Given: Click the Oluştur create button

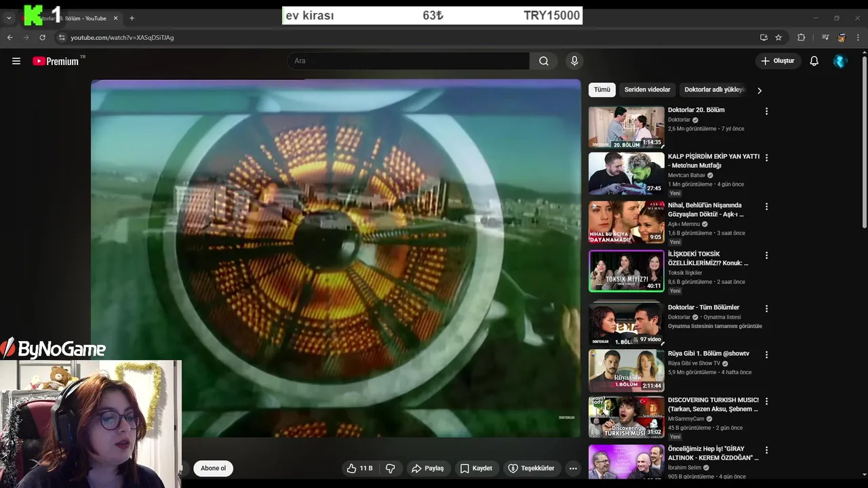Looking at the screenshot, I should click(778, 61).
